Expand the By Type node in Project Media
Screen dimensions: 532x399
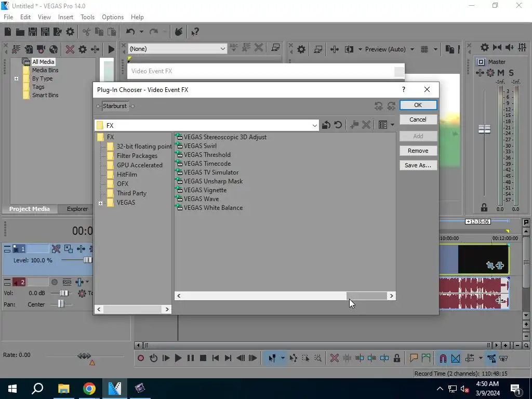(x=16, y=78)
